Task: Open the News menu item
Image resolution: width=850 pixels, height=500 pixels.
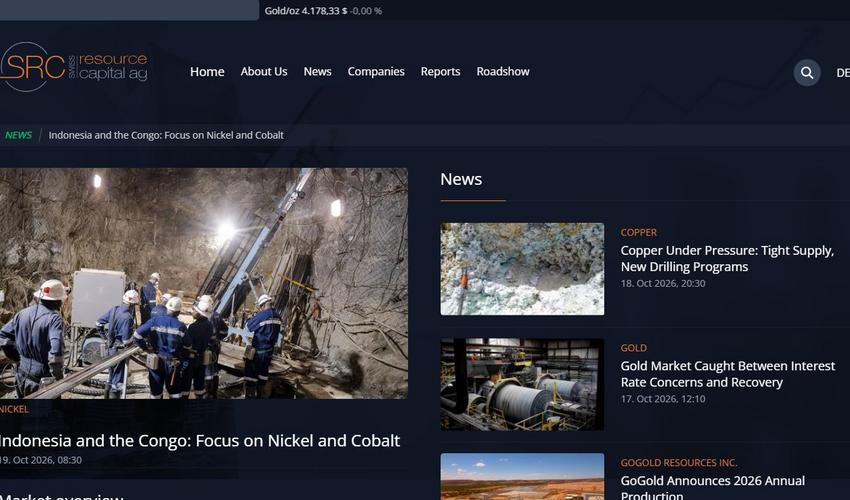Action: (x=318, y=72)
